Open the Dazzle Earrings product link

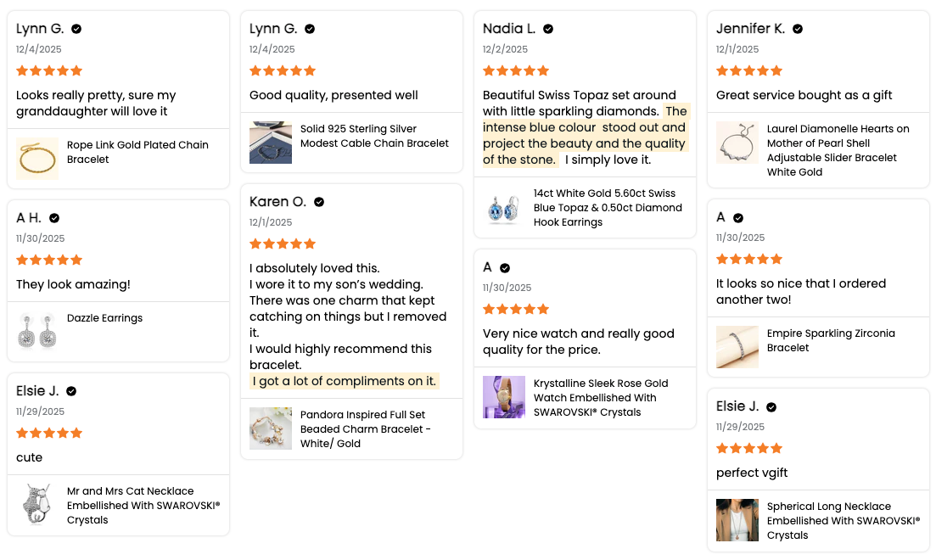pos(104,318)
